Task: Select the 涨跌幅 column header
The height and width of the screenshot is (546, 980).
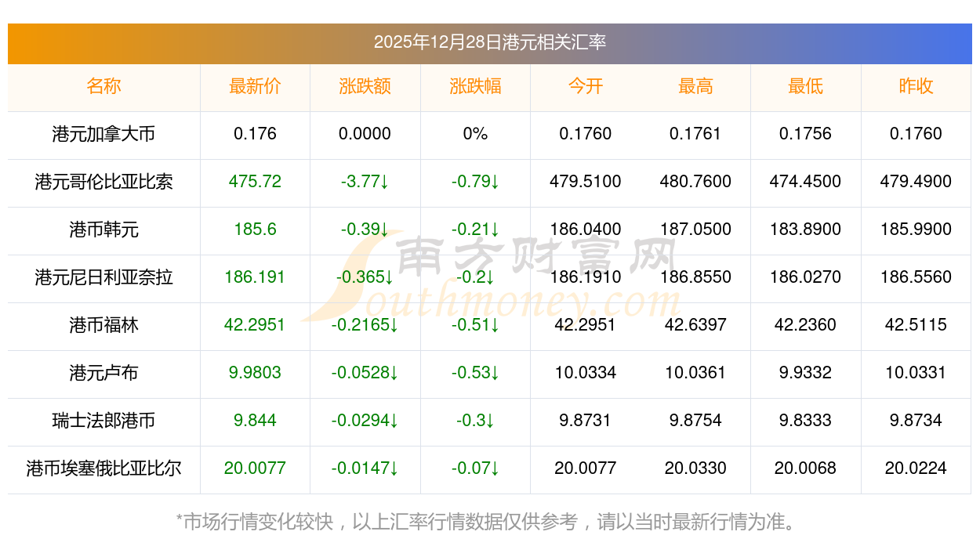Action: click(475, 86)
